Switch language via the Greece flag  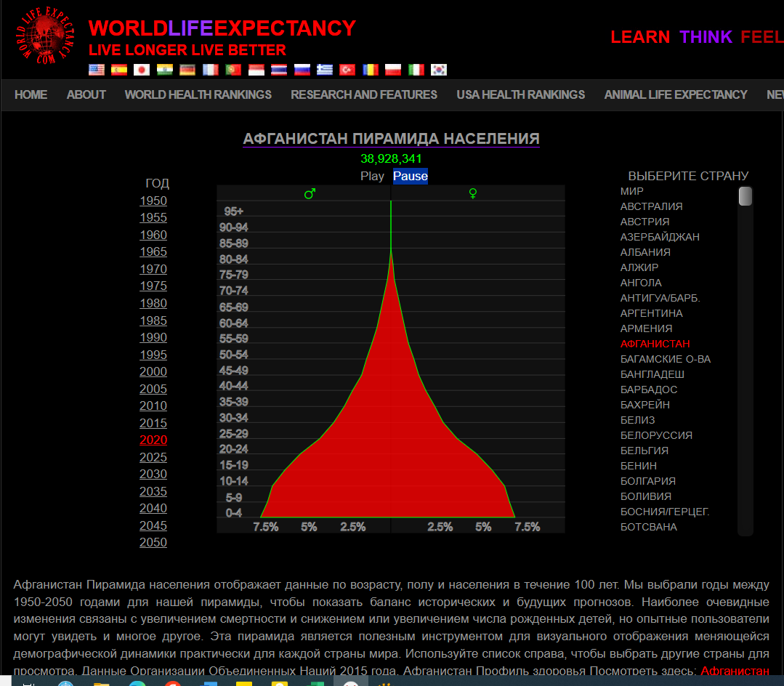click(325, 70)
